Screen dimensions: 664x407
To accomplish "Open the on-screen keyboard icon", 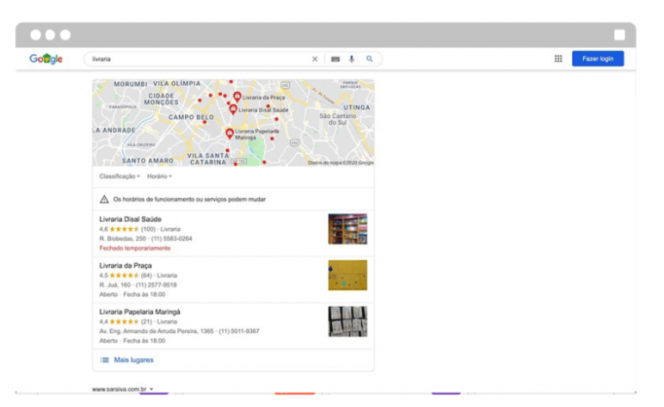I will coord(335,59).
